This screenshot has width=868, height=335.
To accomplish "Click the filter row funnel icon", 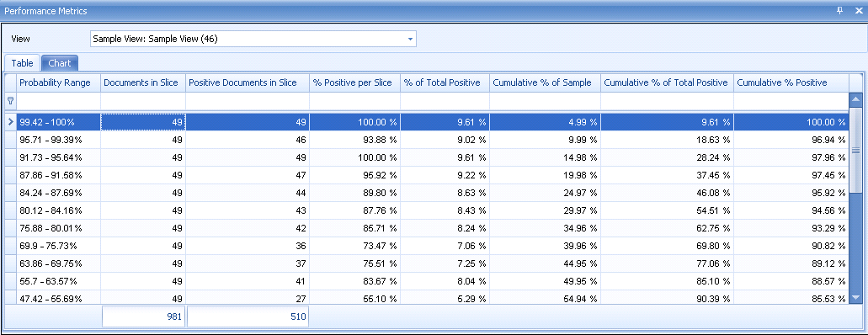I will click(10, 101).
